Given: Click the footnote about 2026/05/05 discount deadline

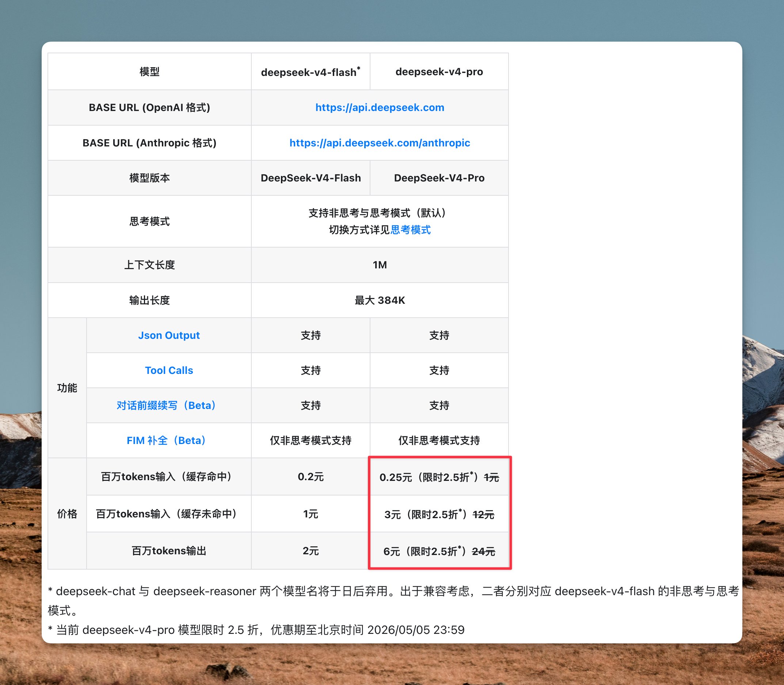Looking at the screenshot, I should [256, 629].
